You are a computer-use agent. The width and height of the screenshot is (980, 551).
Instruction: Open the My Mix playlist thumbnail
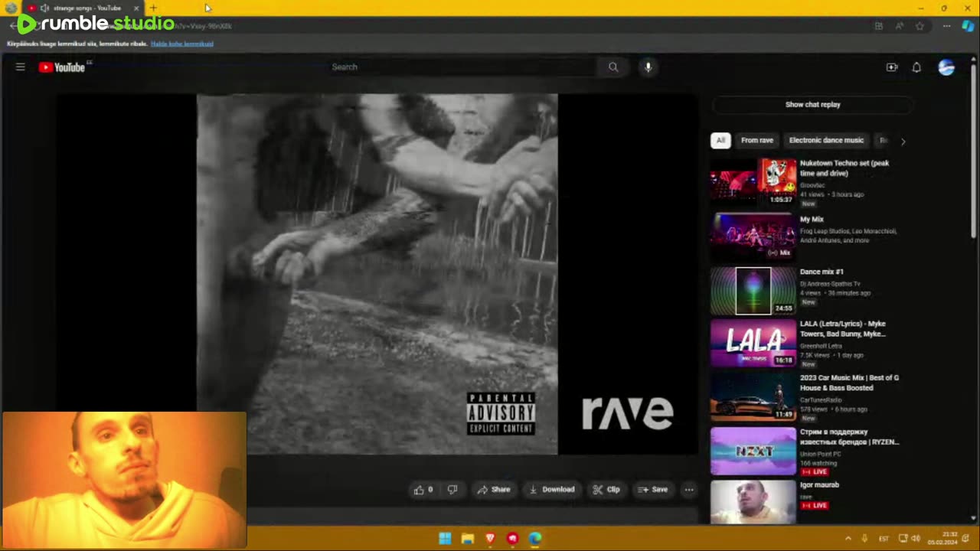point(753,236)
